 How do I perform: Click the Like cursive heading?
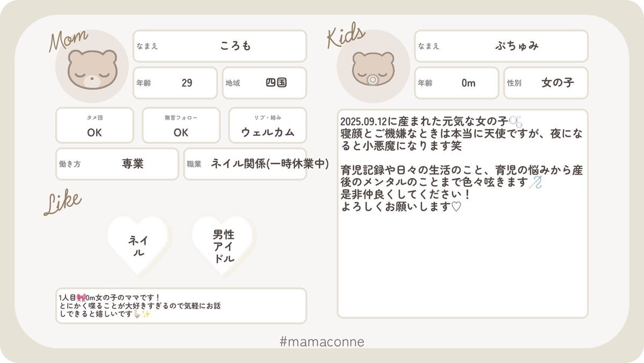62,204
